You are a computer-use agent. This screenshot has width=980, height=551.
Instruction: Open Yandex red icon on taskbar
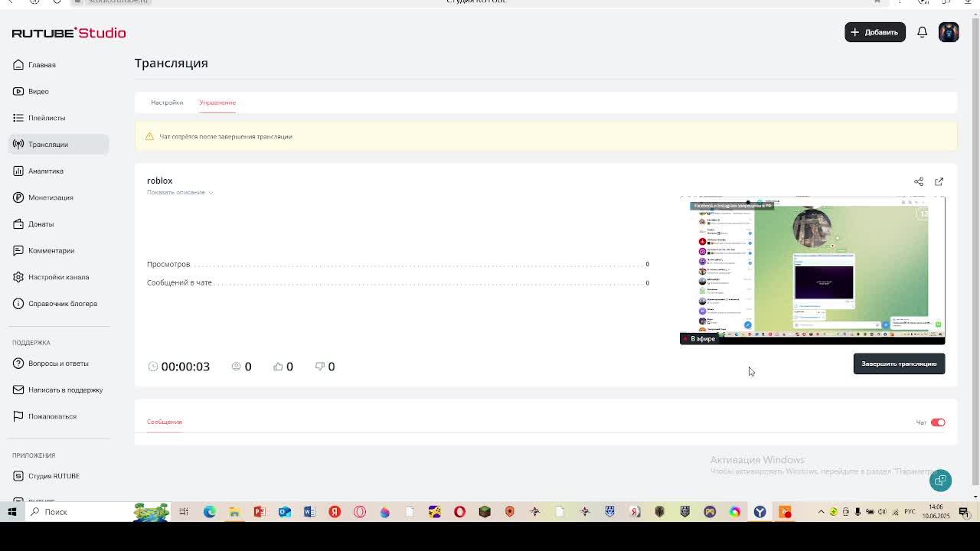[x=335, y=512]
